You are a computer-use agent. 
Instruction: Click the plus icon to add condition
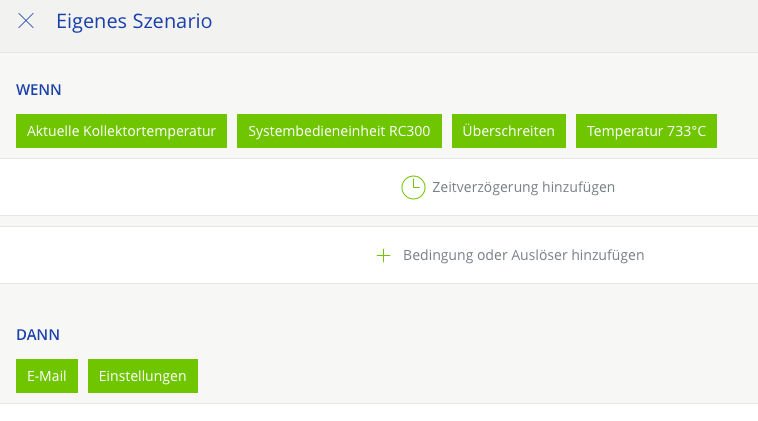tap(383, 255)
